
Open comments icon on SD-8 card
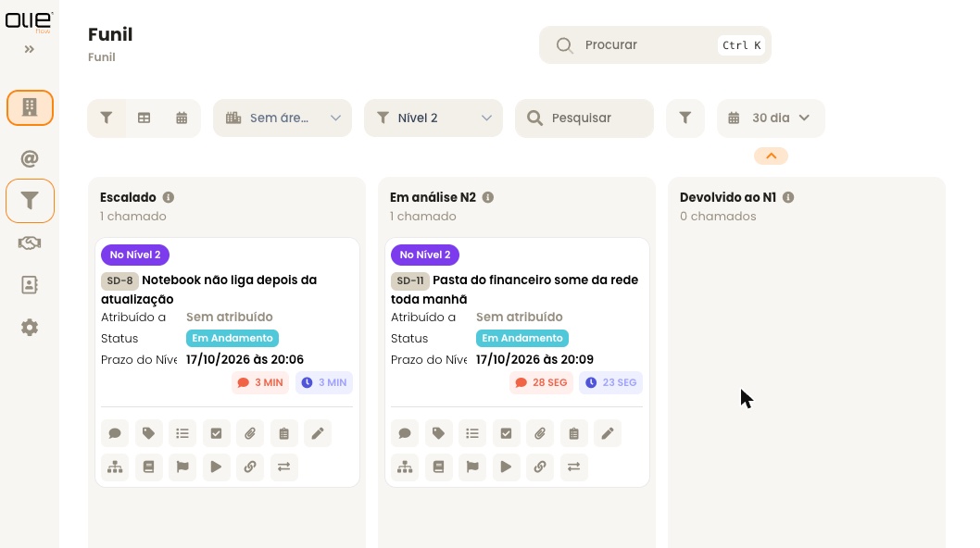pos(115,433)
